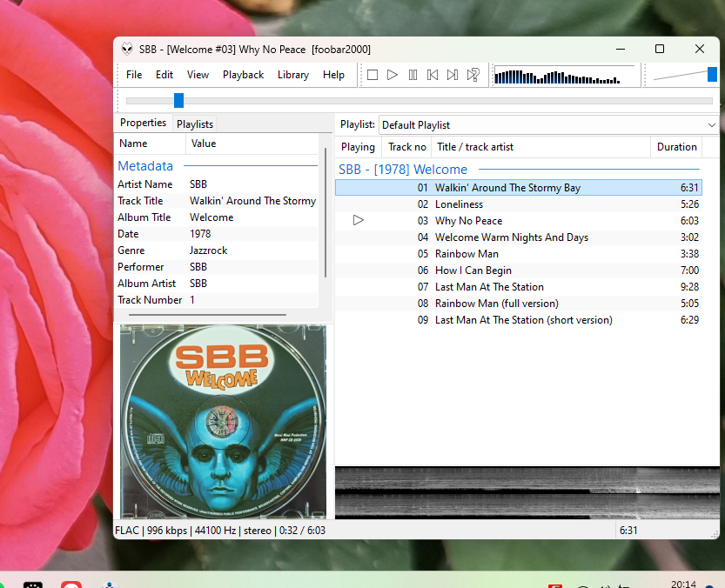
Task: Click the spectrogram panel below the playlist
Action: pos(527,493)
